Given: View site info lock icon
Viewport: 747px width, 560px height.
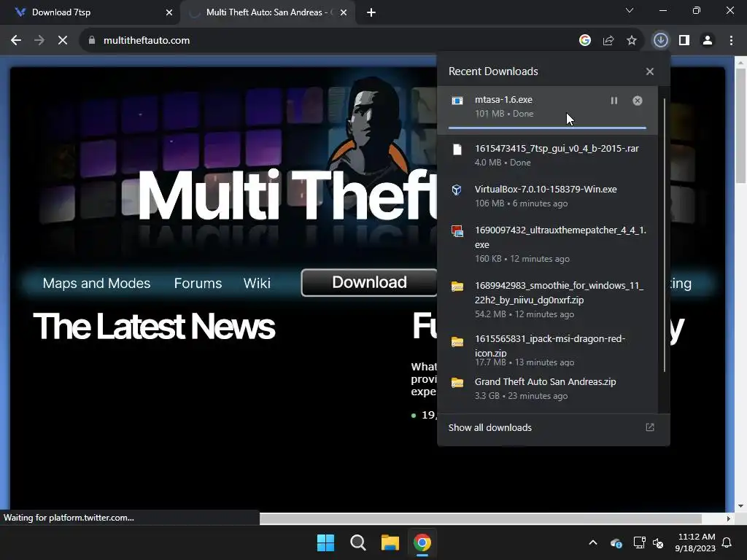Looking at the screenshot, I should [92, 41].
